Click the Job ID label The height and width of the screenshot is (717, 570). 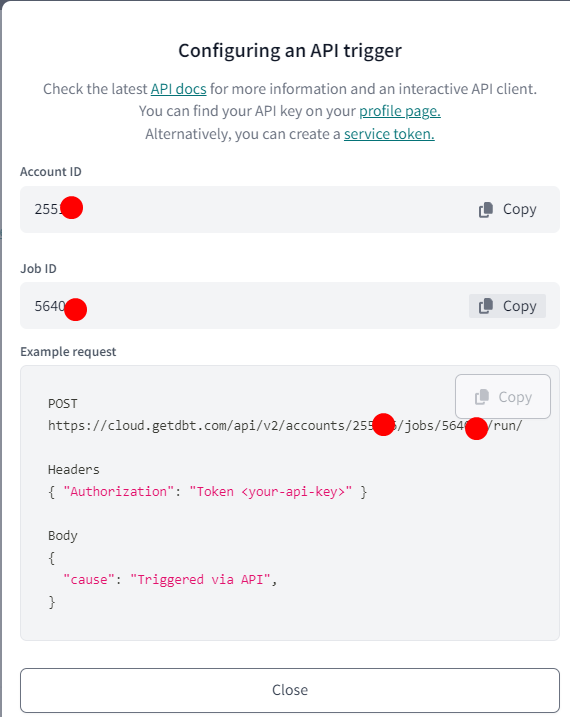pos(38,268)
